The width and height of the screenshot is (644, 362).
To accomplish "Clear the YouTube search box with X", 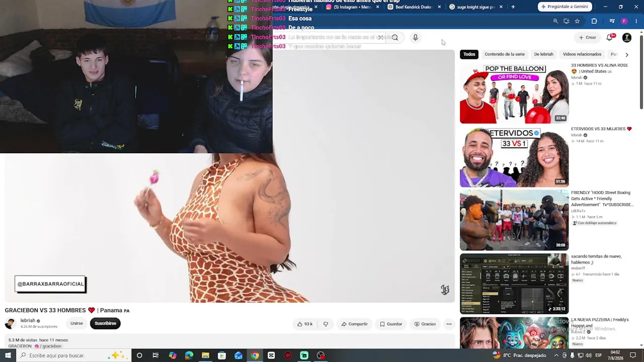I will (x=381, y=37).
